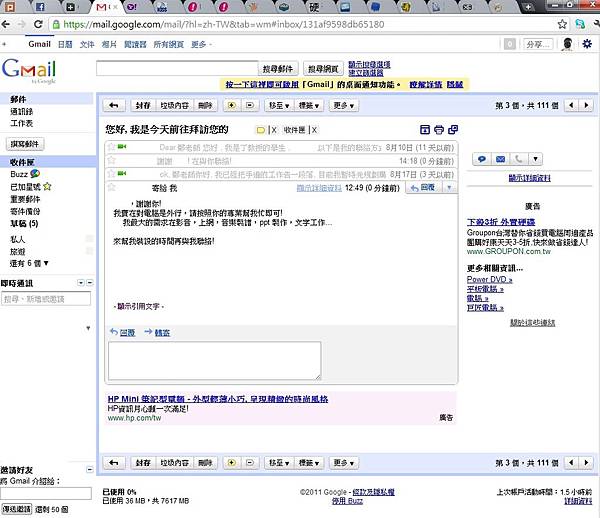
Task: Click 顯示引用文字 show quoted text
Action: pyautogui.click(x=138, y=306)
